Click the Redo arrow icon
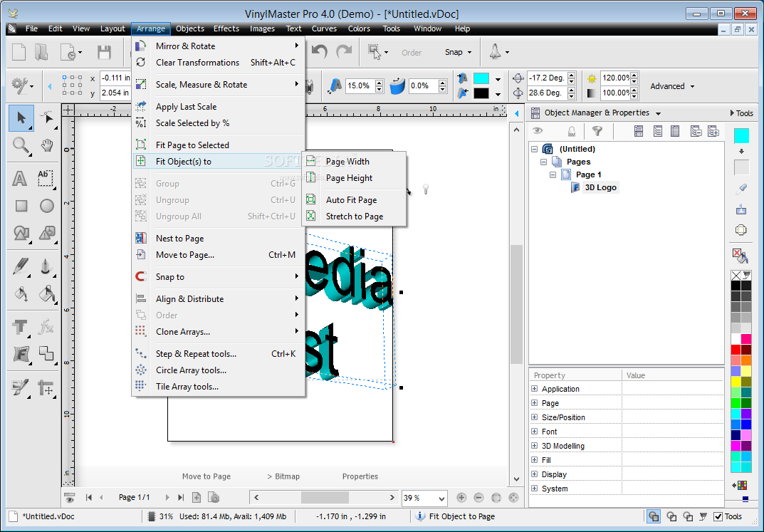This screenshot has width=764, height=532. (345, 52)
